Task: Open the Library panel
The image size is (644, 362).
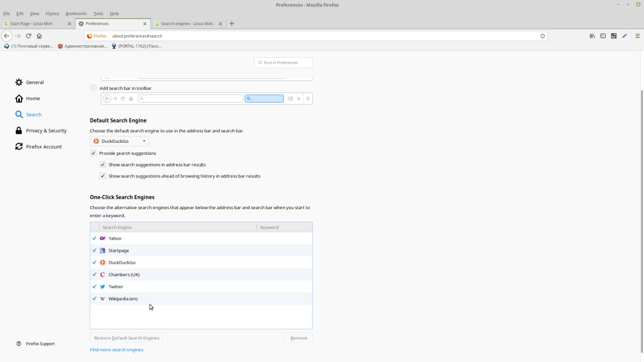Action: pyautogui.click(x=592, y=36)
